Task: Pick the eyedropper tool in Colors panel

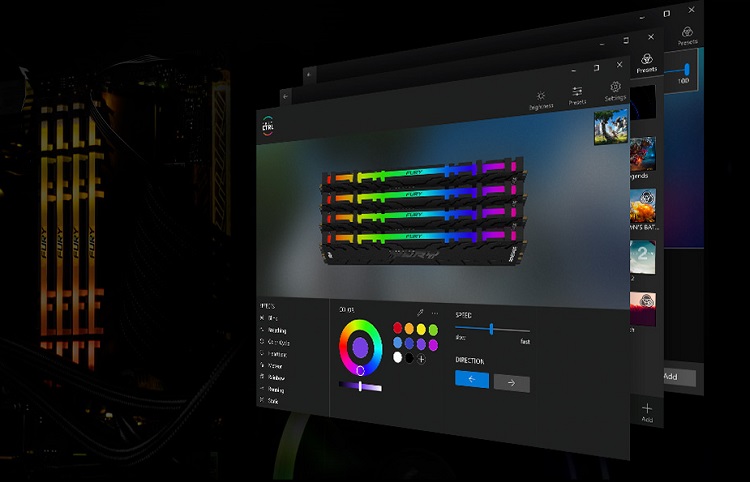Action: click(x=420, y=313)
